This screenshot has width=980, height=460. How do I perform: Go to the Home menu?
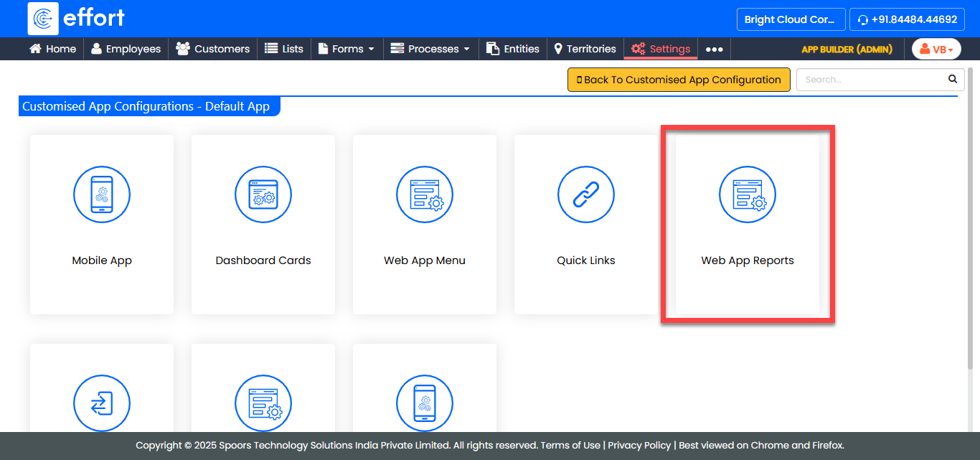coord(52,49)
